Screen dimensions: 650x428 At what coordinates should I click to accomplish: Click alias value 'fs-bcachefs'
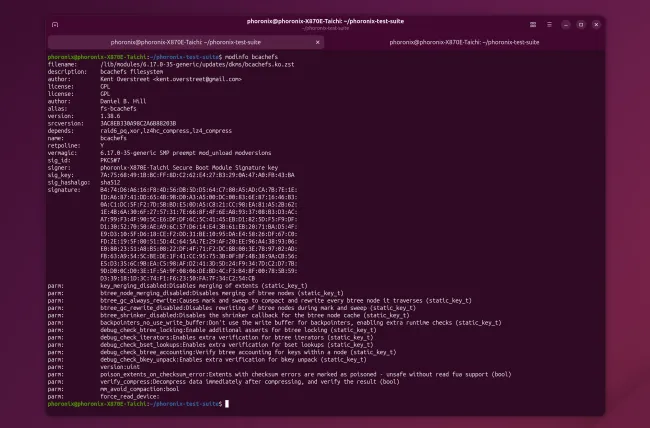(x=118, y=109)
